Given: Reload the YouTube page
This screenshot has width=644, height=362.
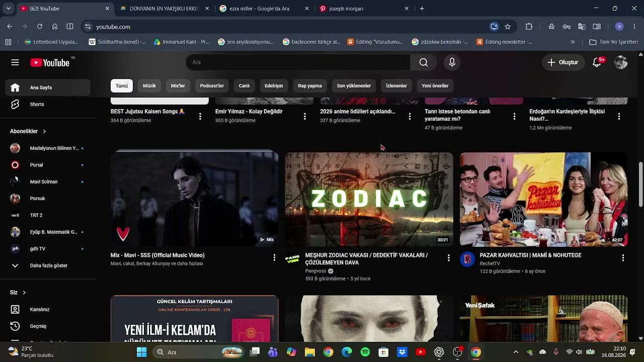Looking at the screenshot, I should coord(40,27).
